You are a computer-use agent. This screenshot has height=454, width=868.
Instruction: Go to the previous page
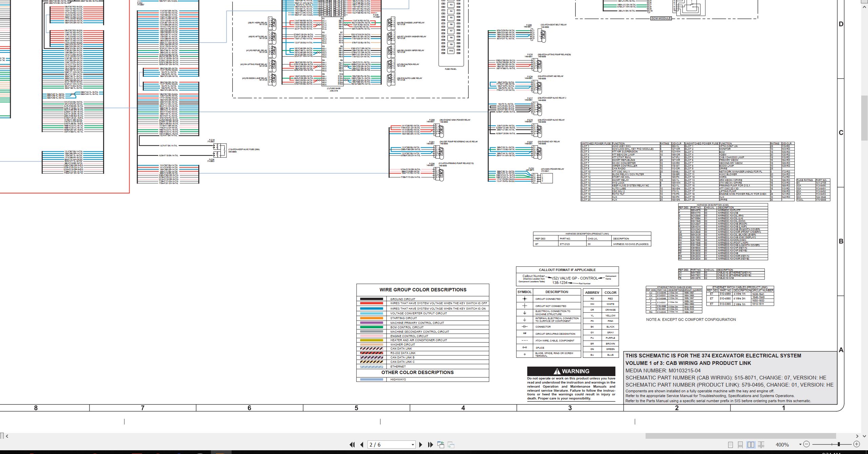[362, 445]
